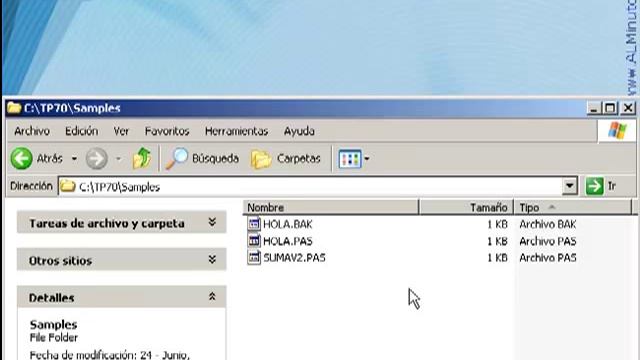
Task: Sort by the Tipo column header
Action: tap(573, 207)
